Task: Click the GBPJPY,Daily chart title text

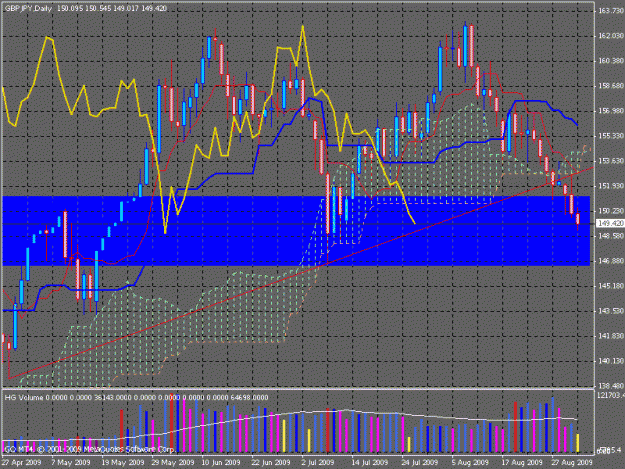Action: pyautogui.click(x=28, y=8)
